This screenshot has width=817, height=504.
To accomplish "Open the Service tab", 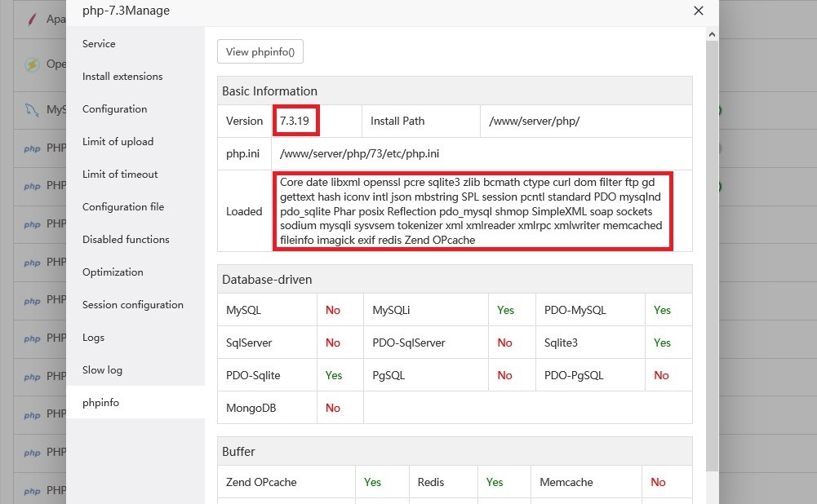I will click(x=99, y=44).
